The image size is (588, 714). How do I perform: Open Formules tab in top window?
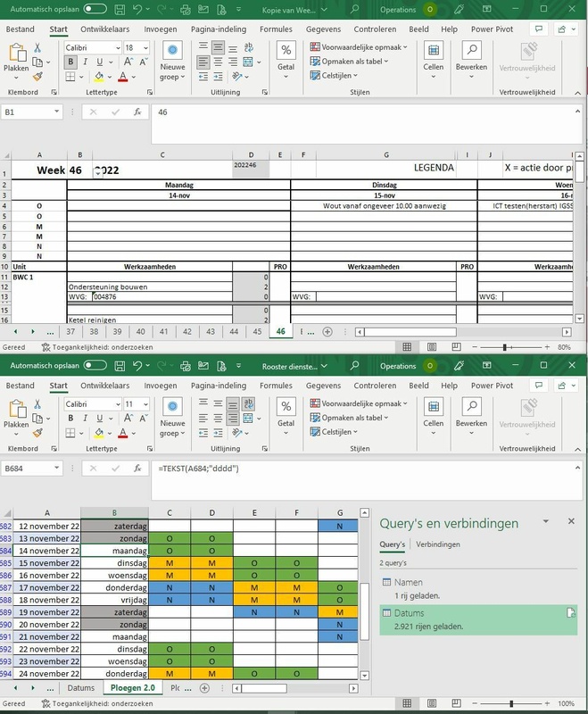276,29
